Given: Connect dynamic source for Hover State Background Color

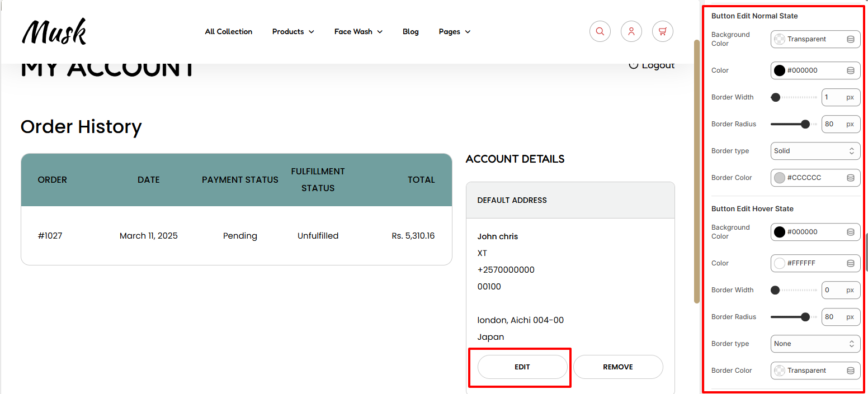Looking at the screenshot, I should tap(851, 232).
